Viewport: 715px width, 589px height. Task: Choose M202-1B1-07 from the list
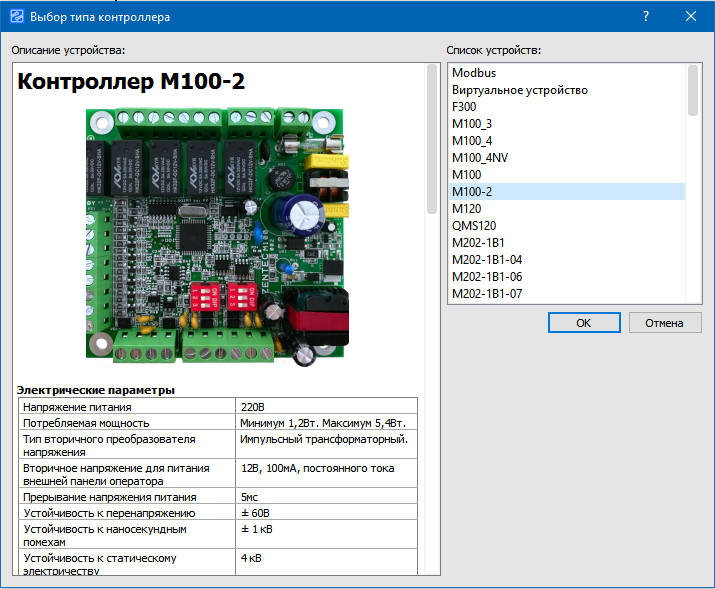tap(486, 294)
